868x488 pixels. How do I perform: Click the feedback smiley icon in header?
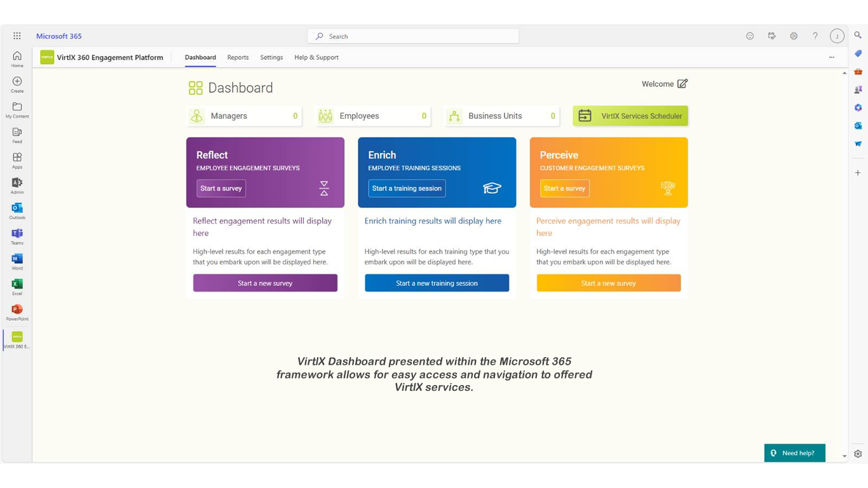coord(750,36)
